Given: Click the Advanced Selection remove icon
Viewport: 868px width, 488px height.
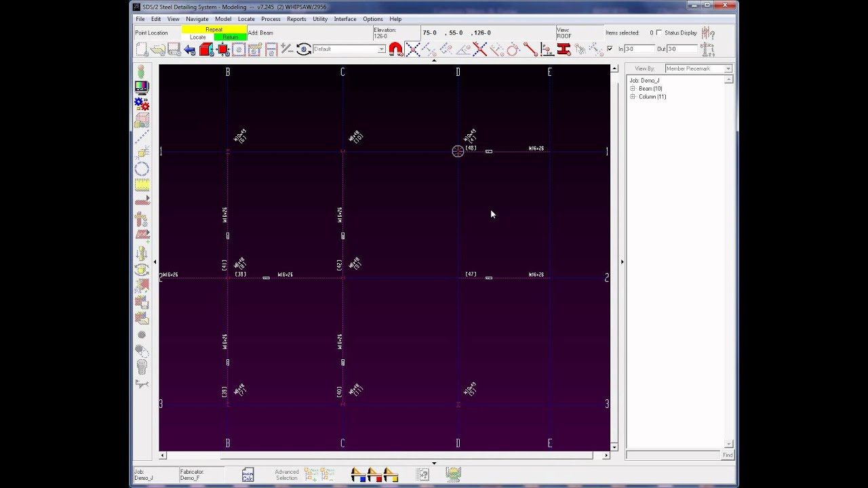Looking at the screenshot, I should point(328,475).
